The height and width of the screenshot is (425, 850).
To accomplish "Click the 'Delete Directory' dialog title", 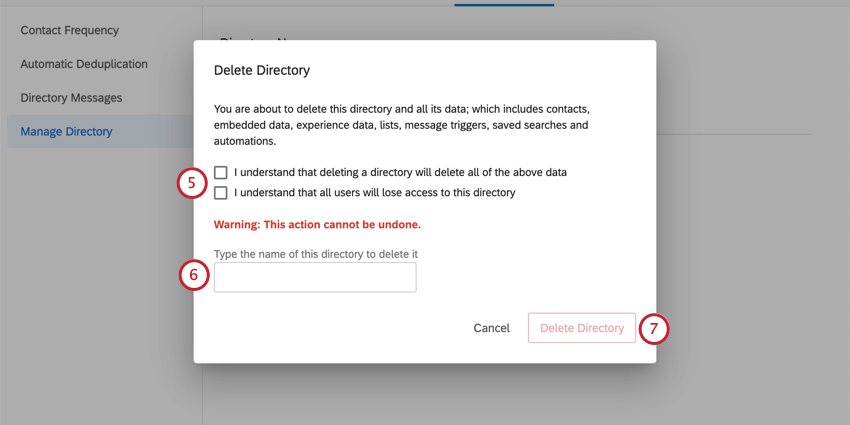I will [x=262, y=70].
